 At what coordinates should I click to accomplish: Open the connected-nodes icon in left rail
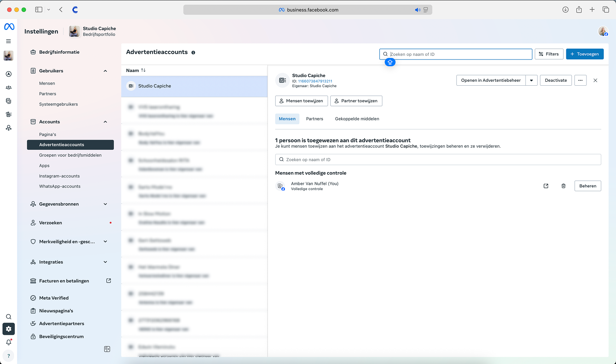click(x=9, y=128)
